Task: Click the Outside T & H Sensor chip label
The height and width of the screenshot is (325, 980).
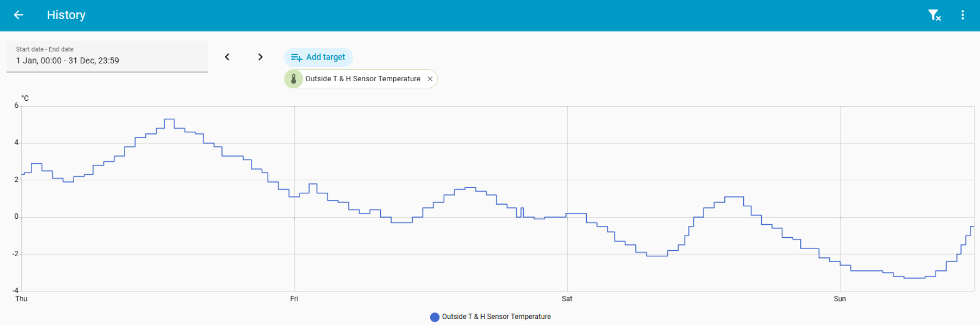Action: [x=362, y=79]
